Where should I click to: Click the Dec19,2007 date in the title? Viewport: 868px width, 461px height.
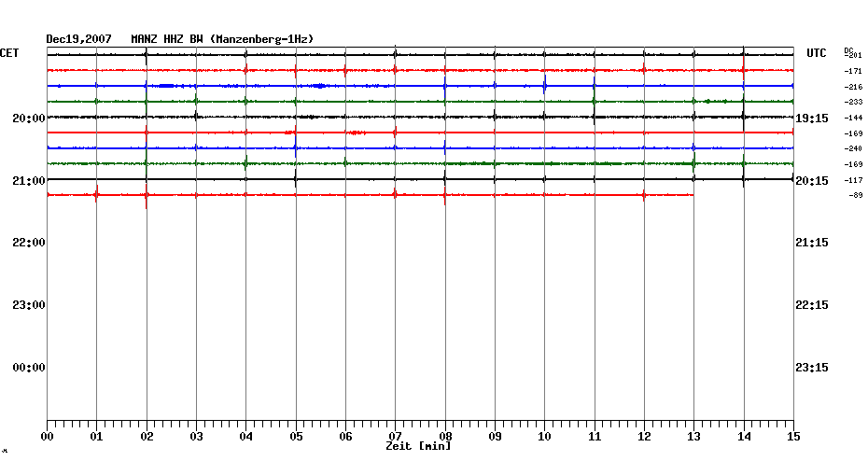(79, 39)
